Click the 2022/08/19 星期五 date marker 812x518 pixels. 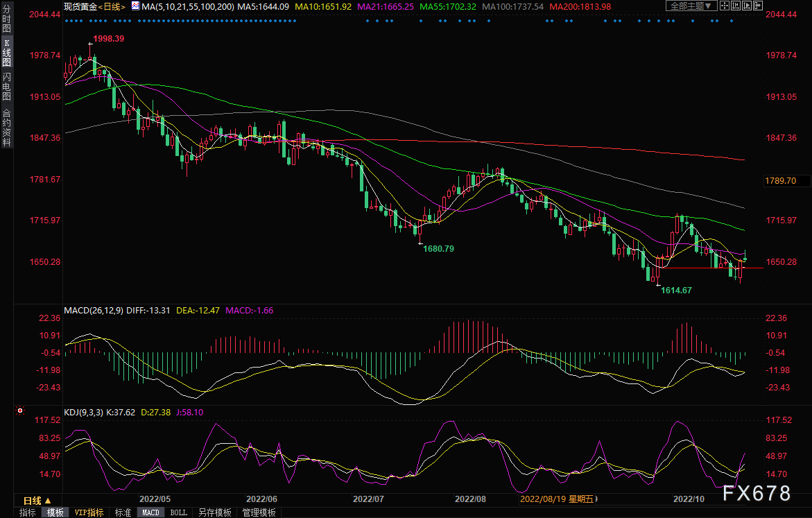pos(558,499)
